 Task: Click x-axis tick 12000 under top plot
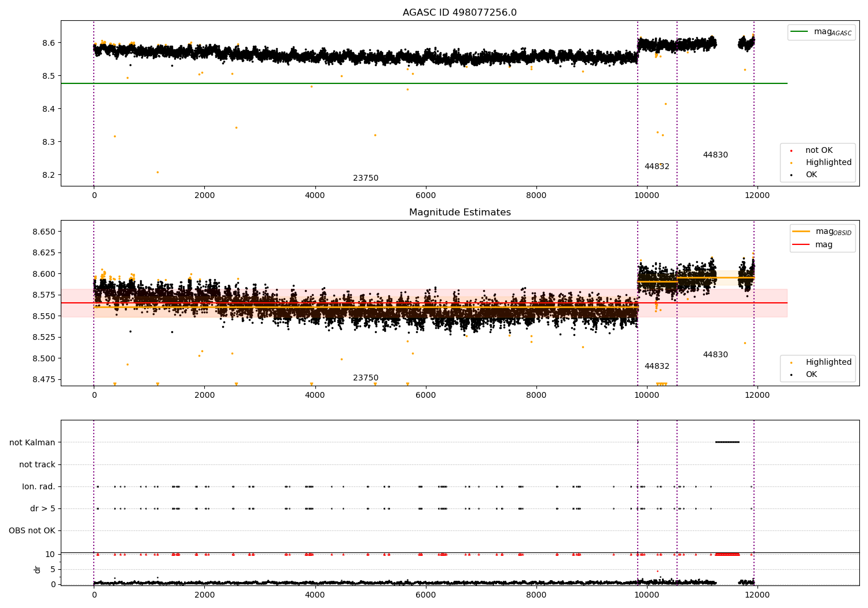tap(757, 195)
